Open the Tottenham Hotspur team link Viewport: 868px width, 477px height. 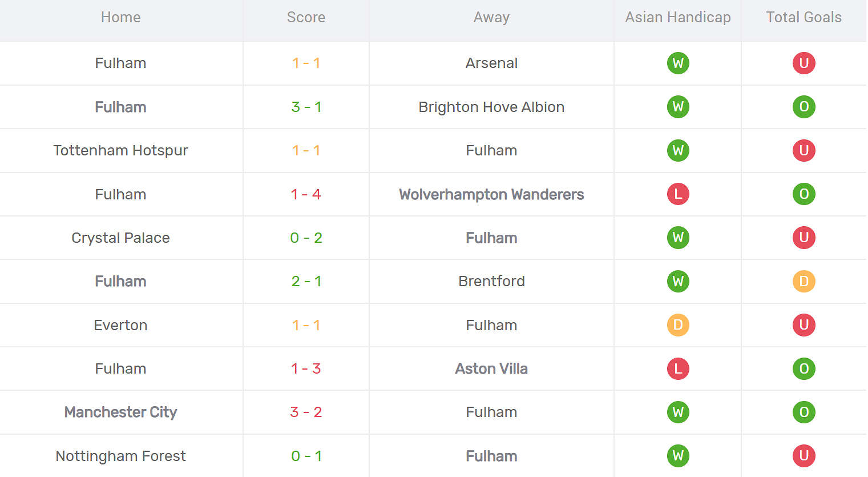click(x=120, y=150)
